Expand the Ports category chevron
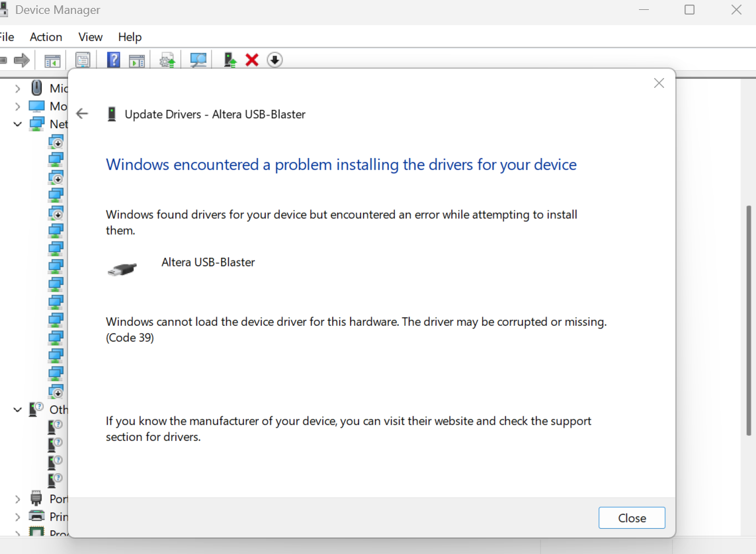Screen dimensions: 756x554 [x=18, y=499]
